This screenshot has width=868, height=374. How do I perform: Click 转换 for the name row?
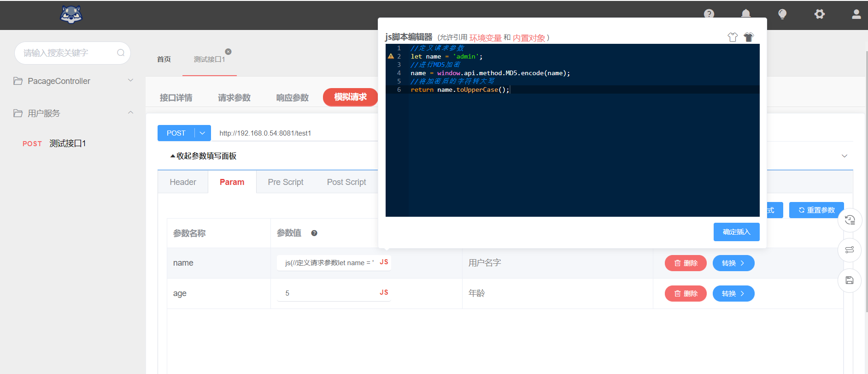[x=733, y=263]
